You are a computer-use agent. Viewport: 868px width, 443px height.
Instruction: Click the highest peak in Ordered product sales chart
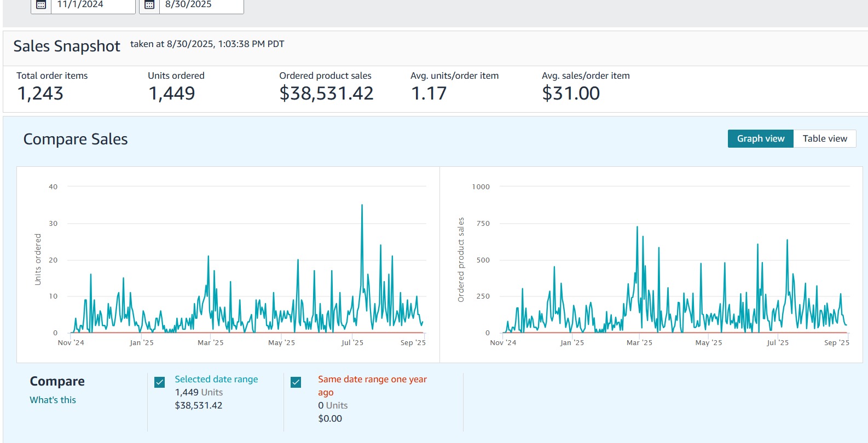point(637,227)
